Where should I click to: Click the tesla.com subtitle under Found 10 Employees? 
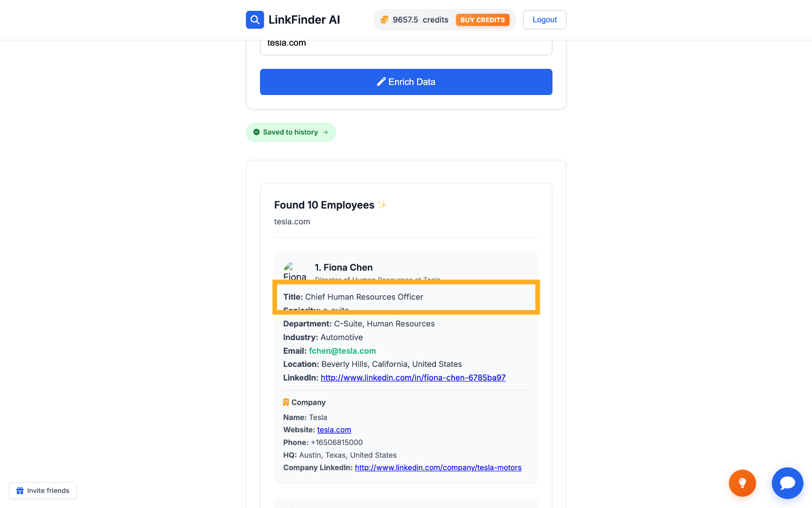292,222
